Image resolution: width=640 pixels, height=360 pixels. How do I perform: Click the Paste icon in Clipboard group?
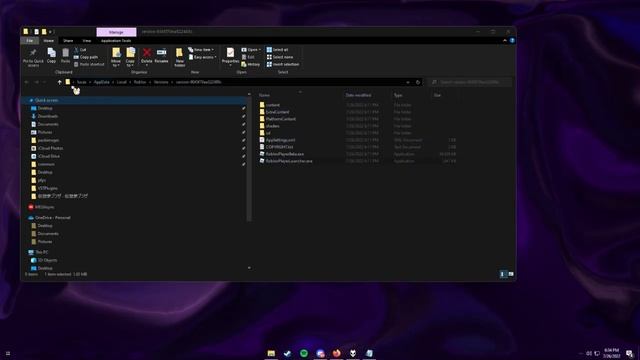tap(65, 56)
